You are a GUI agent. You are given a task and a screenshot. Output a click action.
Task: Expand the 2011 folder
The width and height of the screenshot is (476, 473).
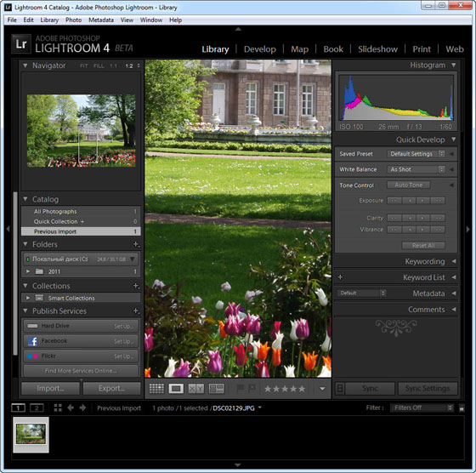tap(28, 271)
